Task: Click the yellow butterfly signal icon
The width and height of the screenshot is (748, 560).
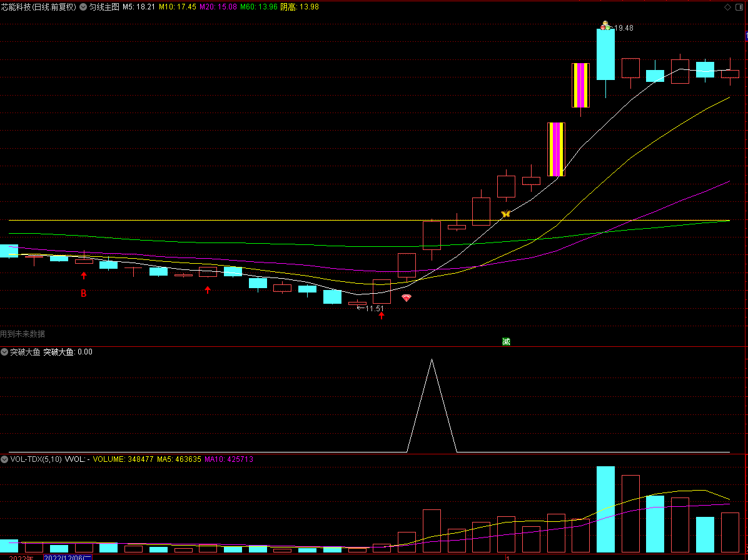Action: point(506,214)
